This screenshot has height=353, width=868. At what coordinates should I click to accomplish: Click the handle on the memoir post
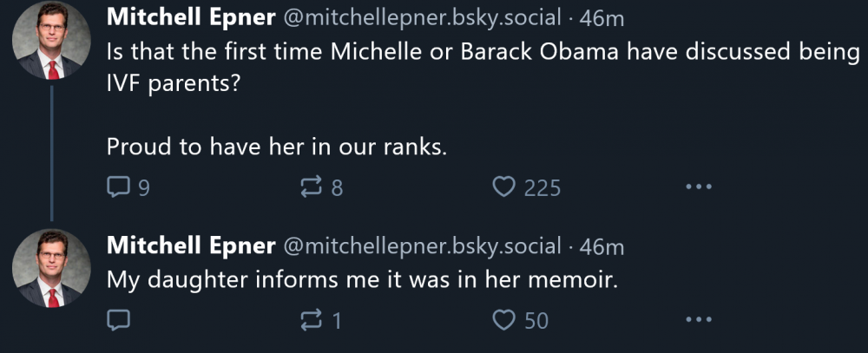pos(421,245)
